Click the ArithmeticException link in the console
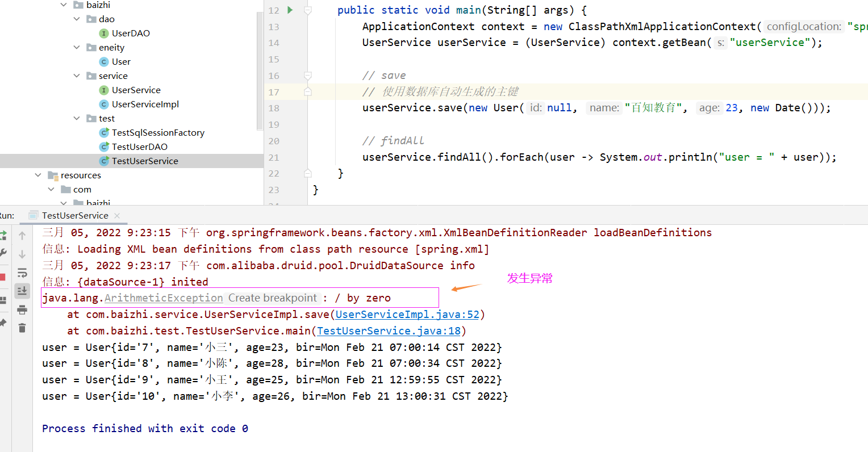 [x=164, y=298]
